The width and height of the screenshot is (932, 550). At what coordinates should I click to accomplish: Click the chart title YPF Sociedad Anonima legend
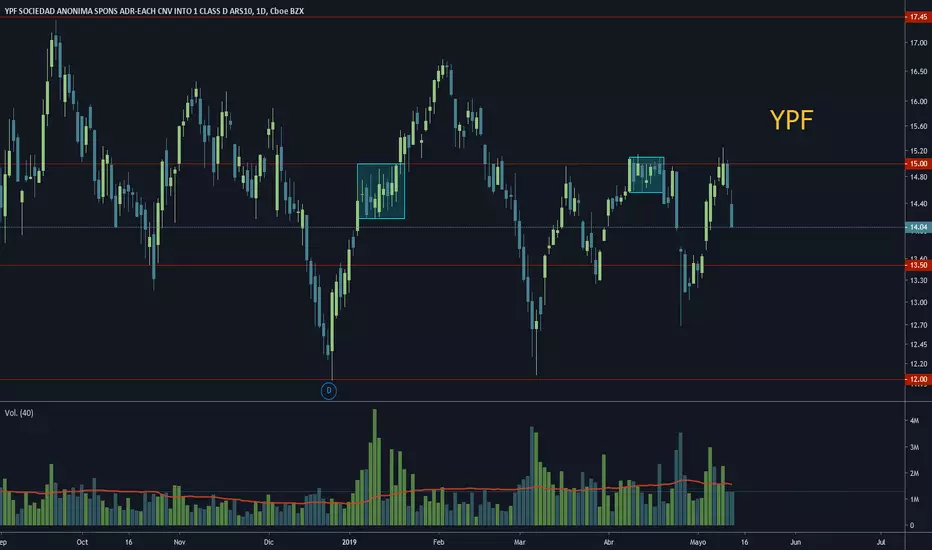[154, 11]
